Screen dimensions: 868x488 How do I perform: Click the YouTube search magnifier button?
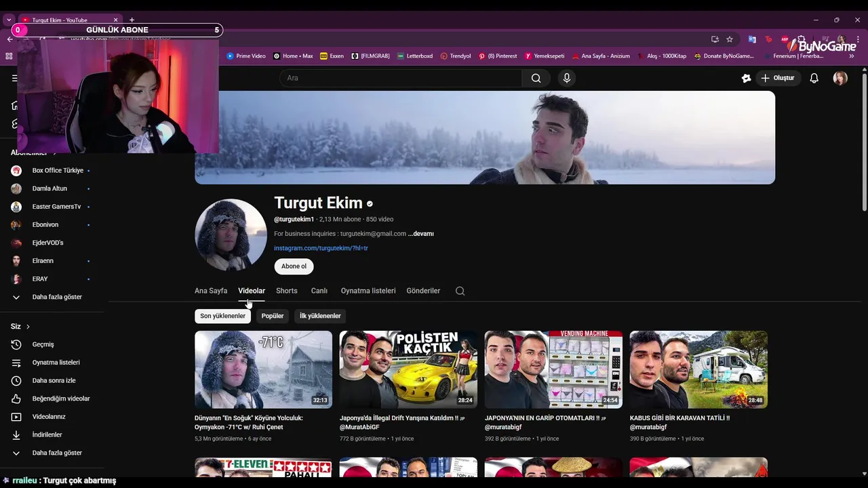[536, 78]
